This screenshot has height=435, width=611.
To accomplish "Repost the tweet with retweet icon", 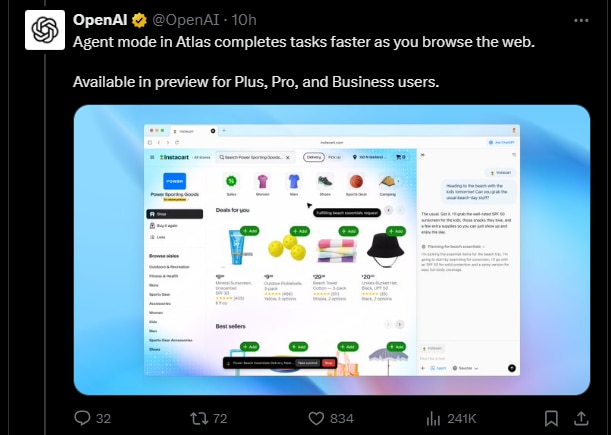I will tap(199, 418).
